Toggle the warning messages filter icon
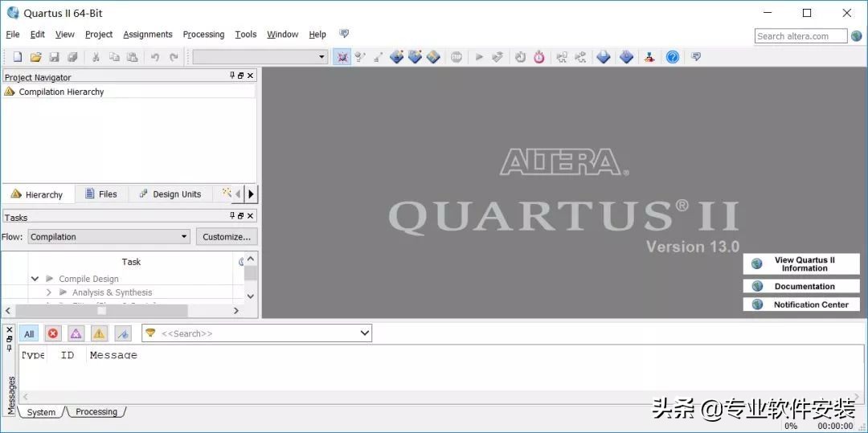Screen dimensions: 868x433 [99, 333]
